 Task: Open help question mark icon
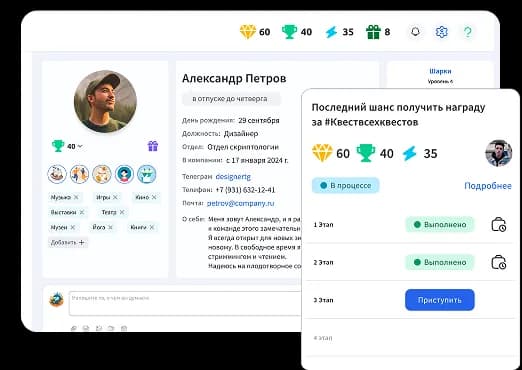pyautogui.click(x=468, y=32)
